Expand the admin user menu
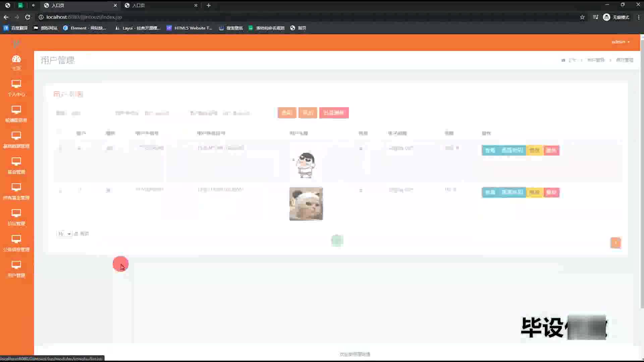The height and width of the screenshot is (362, 644). coord(620,42)
